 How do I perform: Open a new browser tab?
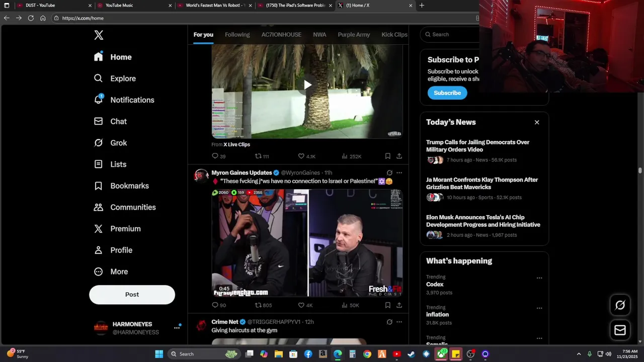[422, 5]
